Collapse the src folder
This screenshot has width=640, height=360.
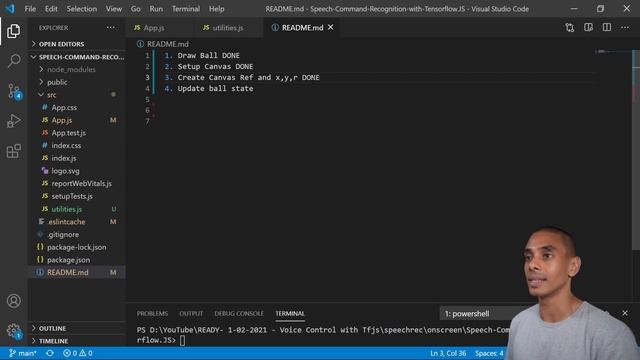point(51,95)
